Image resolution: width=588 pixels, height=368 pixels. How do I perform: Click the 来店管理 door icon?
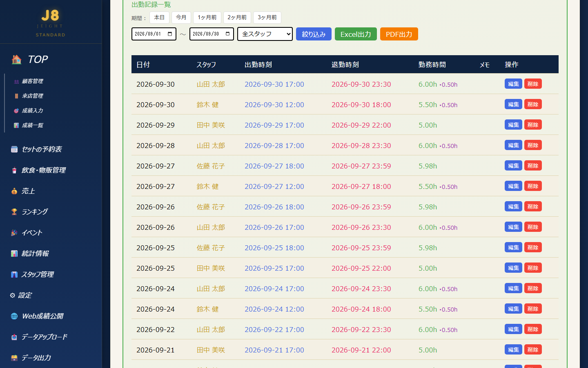tap(16, 96)
